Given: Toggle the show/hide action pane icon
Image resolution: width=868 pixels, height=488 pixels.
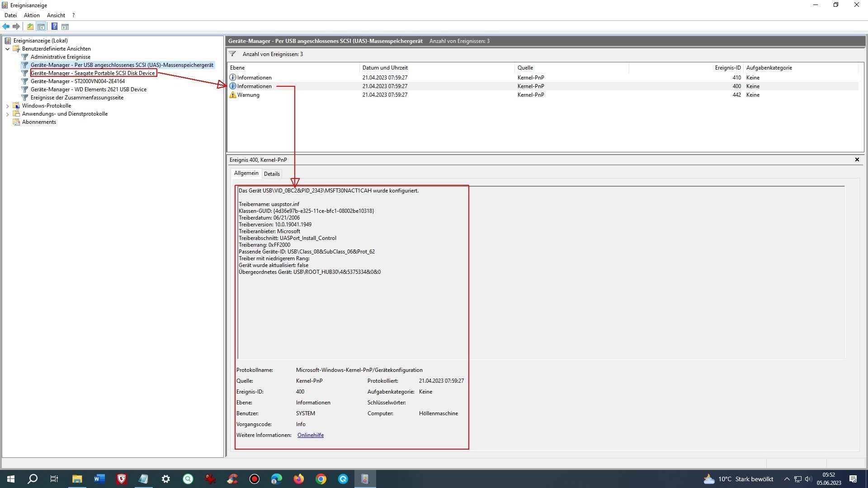Looking at the screenshot, I should point(65,27).
